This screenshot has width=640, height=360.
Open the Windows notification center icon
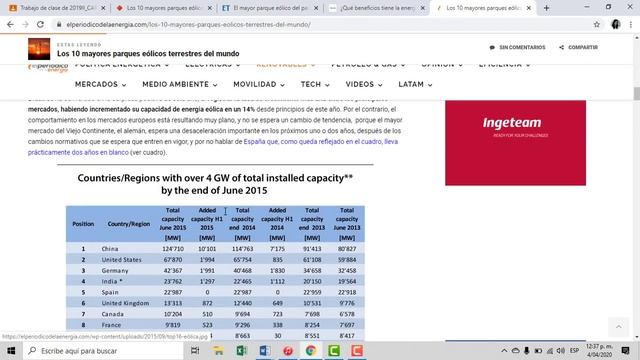coord(625,351)
